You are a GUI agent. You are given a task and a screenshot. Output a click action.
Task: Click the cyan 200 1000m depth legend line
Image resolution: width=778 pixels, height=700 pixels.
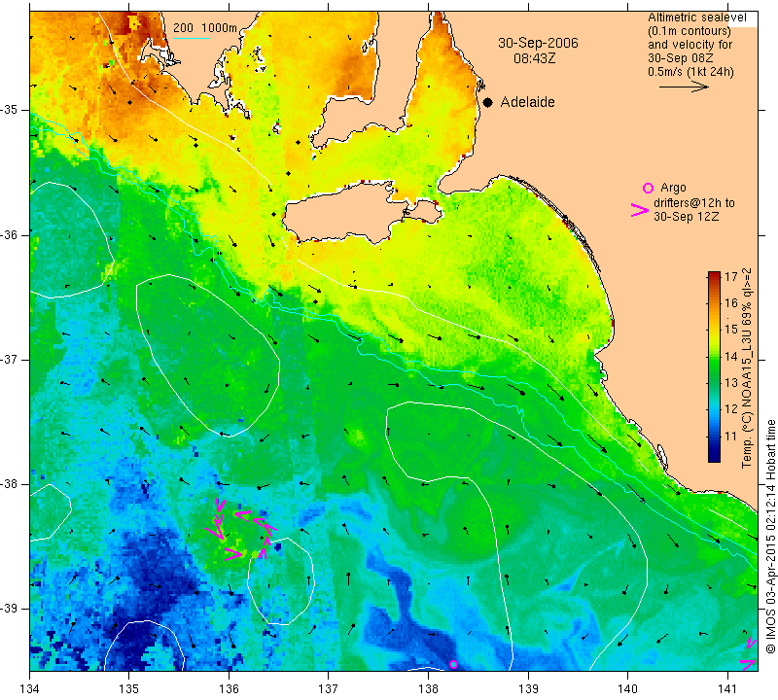191,38
